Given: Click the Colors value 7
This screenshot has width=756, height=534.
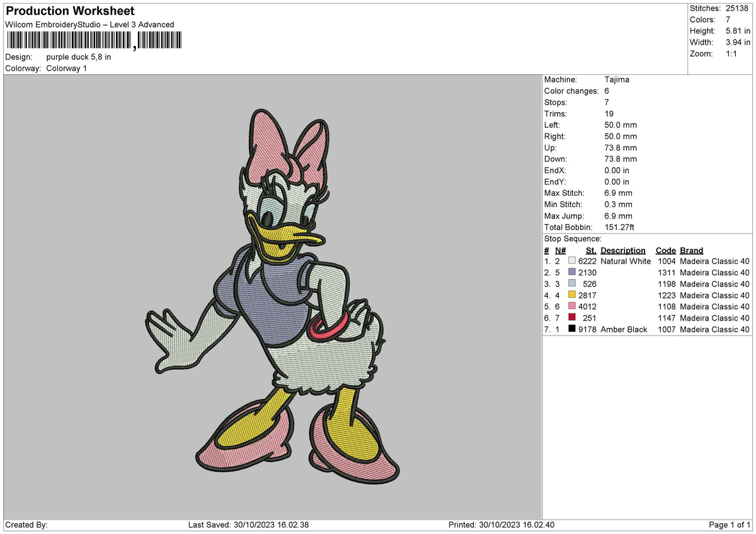Looking at the screenshot, I should point(728,20).
